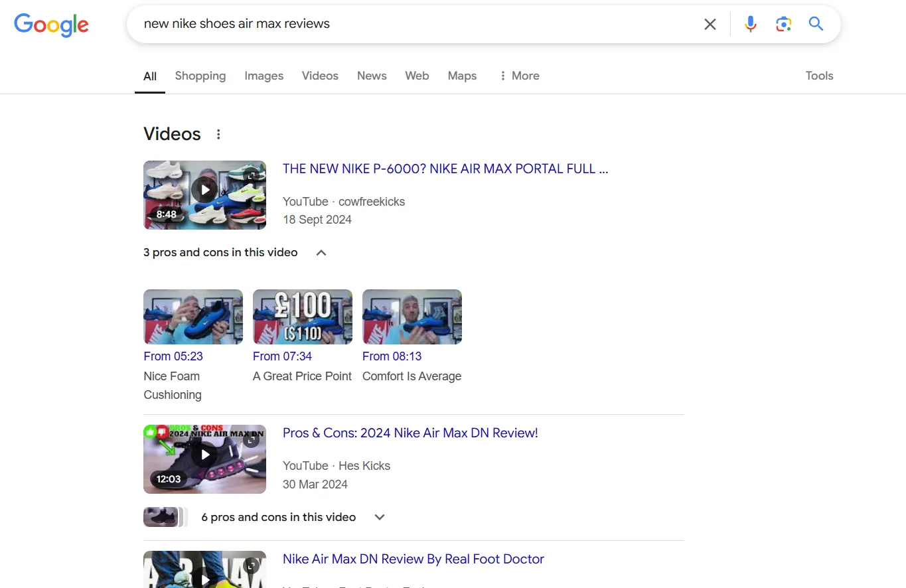Image resolution: width=906 pixels, height=588 pixels.
Task: Click the Google logo
Action: point(51,25)
